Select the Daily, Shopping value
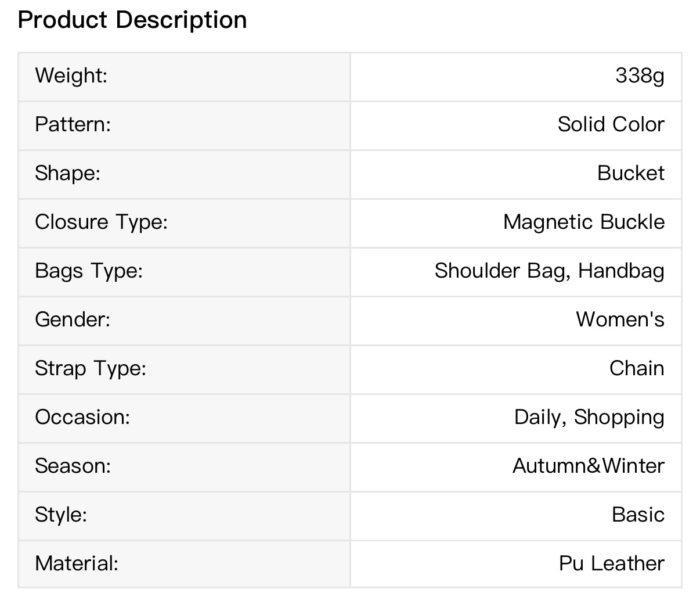 point(589,417)
